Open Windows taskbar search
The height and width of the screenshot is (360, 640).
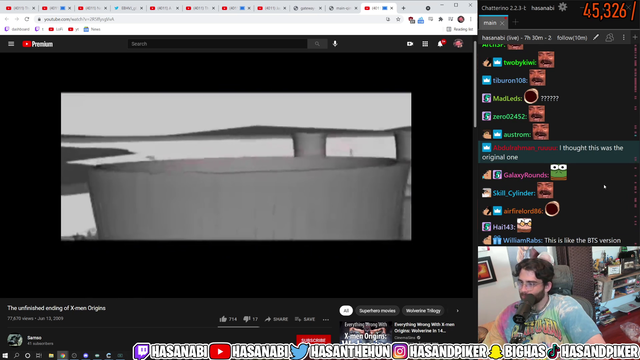click(16, 356)
